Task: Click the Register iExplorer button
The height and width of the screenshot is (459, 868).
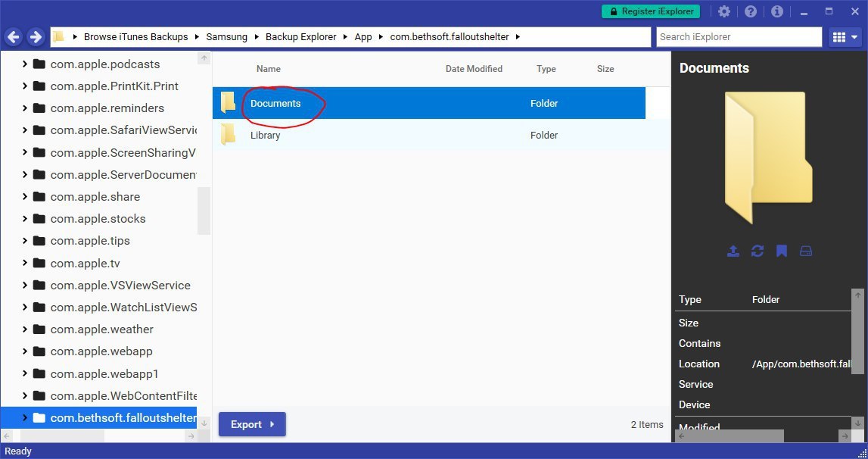Action: point(651,11)
